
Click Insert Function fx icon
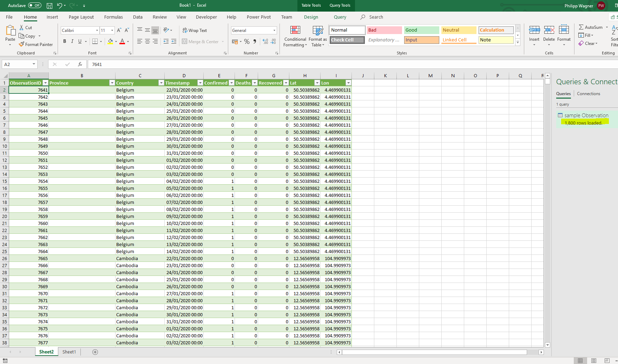point(80,64)
